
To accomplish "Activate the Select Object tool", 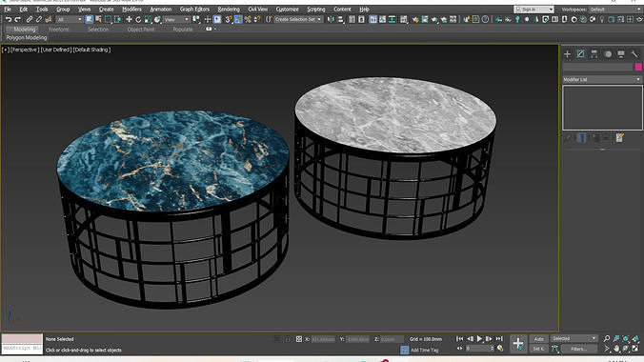I will [x=90, y=19].
